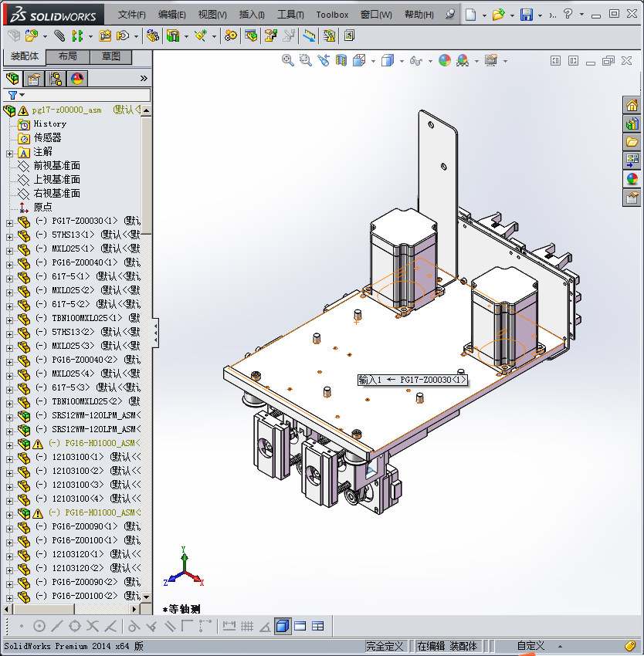Expand the 57HS13<1> component node
The image size is (644, 656).
point(9,237)
